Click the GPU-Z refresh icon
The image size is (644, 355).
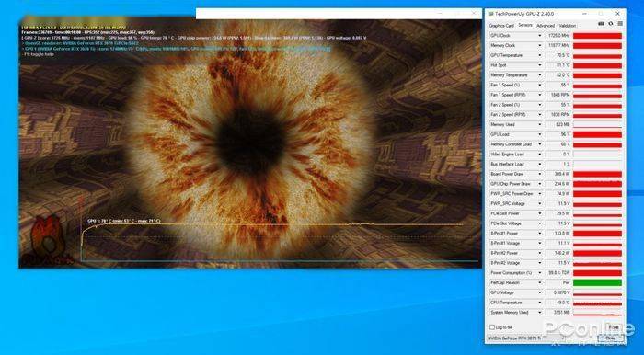tap(611, 24)
